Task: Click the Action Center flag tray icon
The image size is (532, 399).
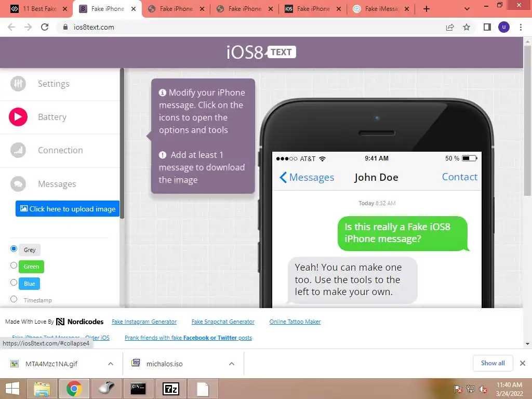Action: point(458,389)
